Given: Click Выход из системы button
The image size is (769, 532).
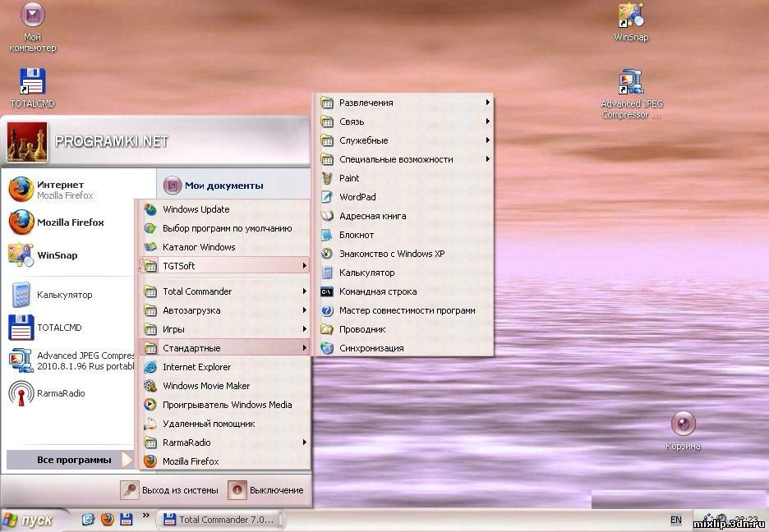Looking at the screenshot, I should [x=170, y=490].
